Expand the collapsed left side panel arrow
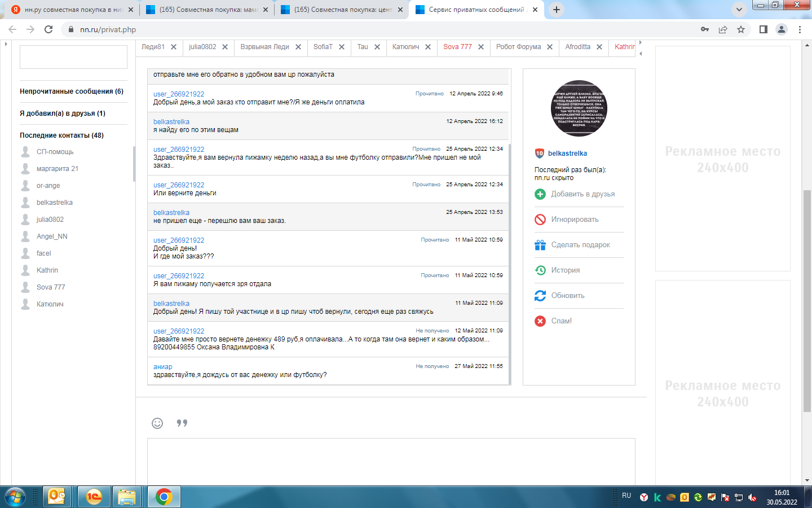This screenshot has width=812, height=508. tap(6, 43)
